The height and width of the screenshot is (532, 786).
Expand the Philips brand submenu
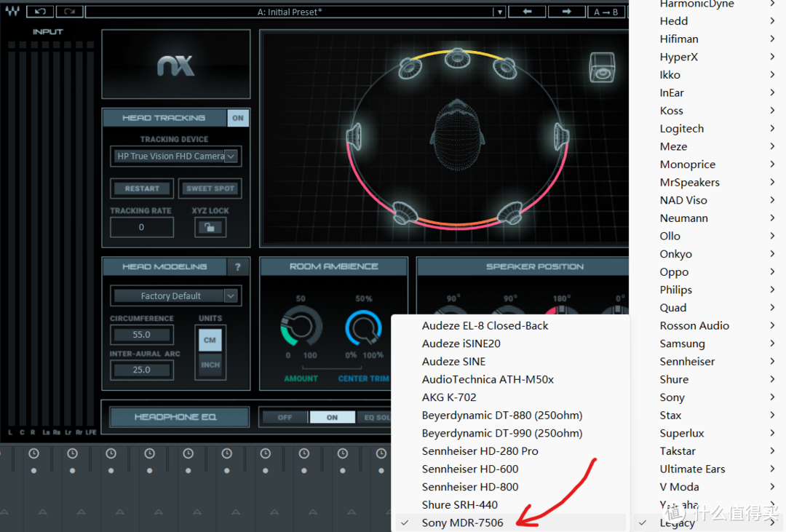709,290
